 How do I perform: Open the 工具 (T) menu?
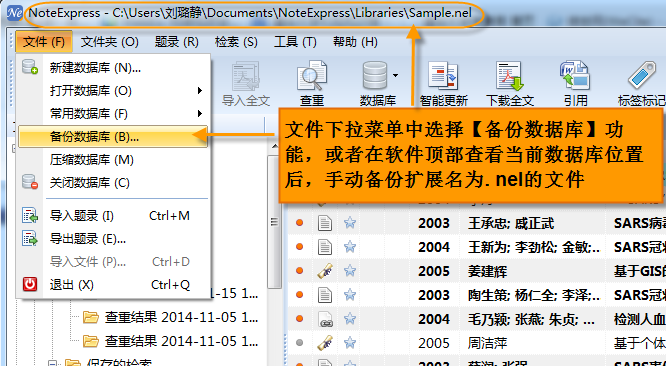[x=295, y=42]
